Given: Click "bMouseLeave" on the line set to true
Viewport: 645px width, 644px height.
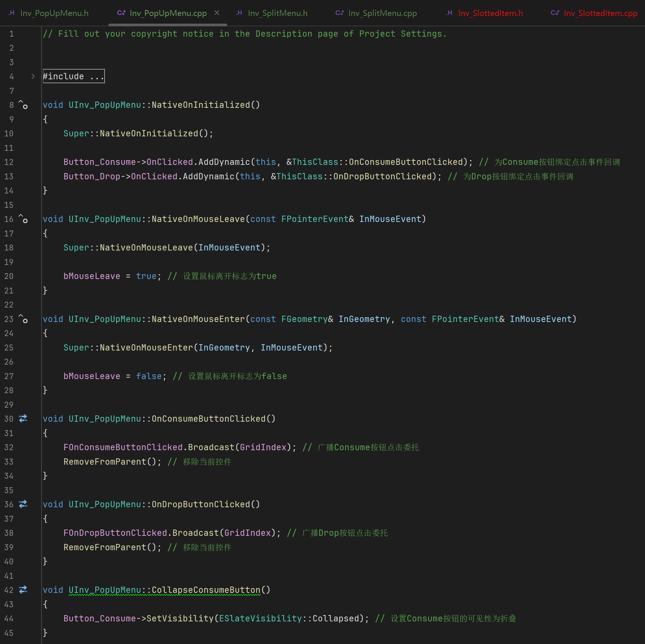Looking at the screenshot, I should 92,276.
